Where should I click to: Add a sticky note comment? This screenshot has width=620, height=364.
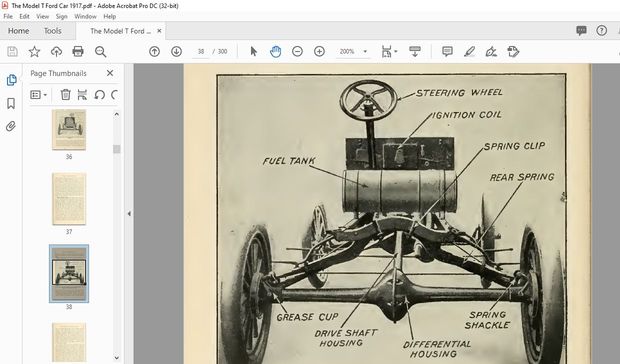[447, 51]
